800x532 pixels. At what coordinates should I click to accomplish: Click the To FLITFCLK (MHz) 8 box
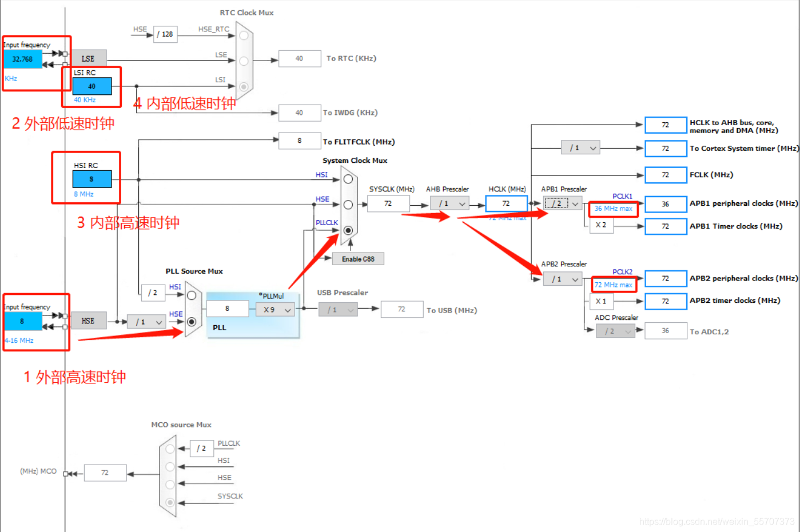click(x=300, y=141)
